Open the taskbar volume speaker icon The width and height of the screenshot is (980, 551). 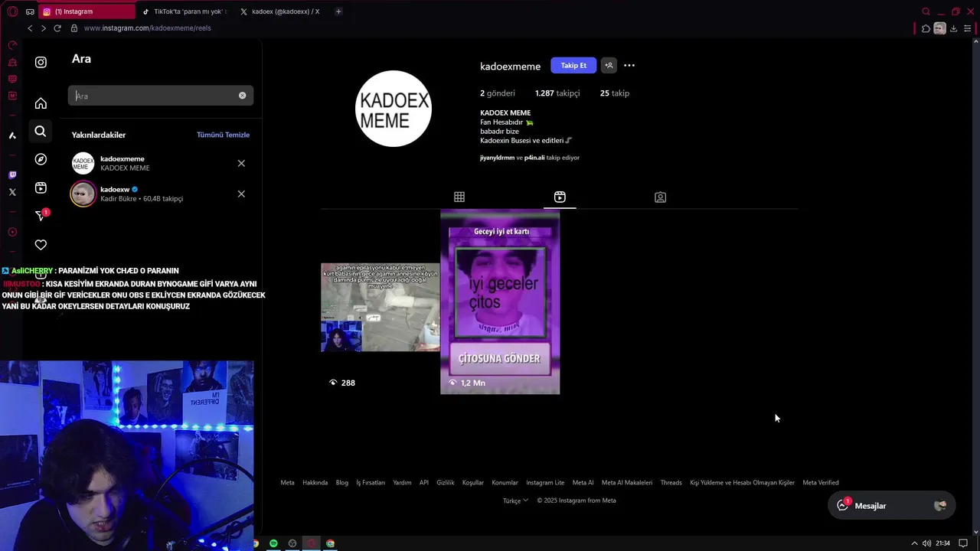coord(926,543)
